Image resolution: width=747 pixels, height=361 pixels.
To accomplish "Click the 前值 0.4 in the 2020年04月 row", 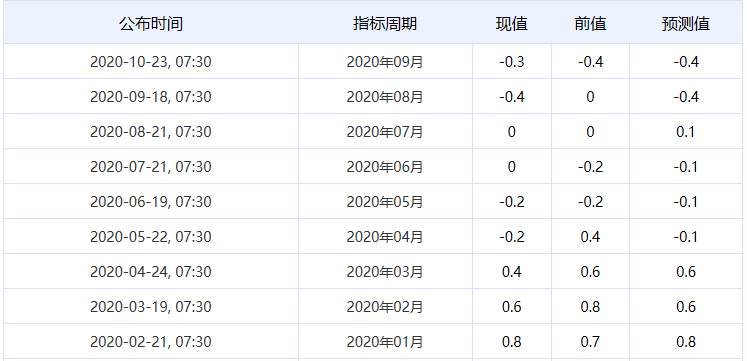I will (590, 237).
